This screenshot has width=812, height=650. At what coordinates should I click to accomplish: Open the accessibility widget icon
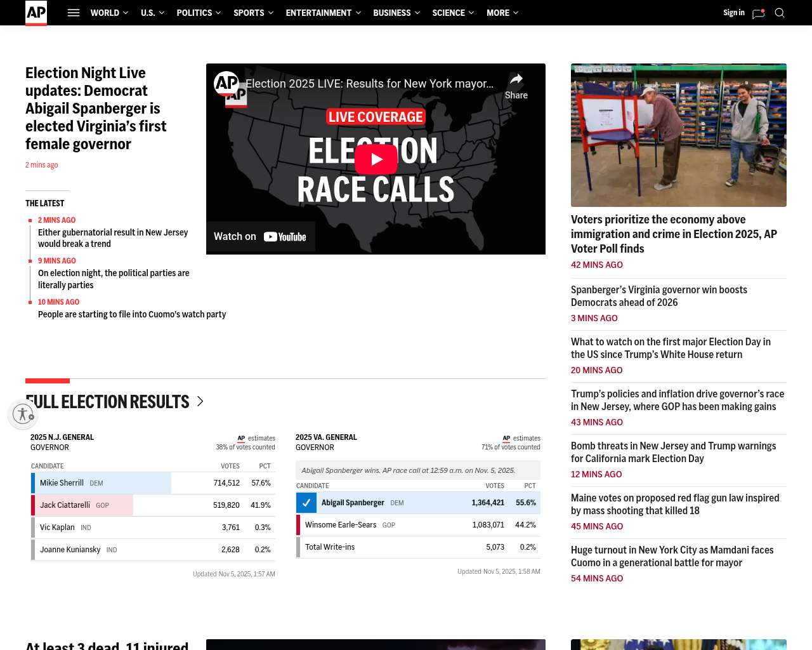[23, 414]
